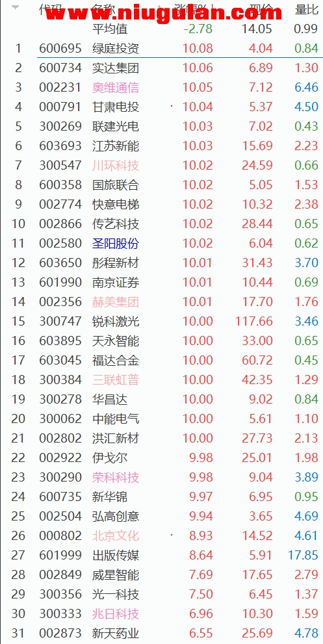Click the 华昌达 stock row
This screenshot has width=323, height=644.
[x=161, y=399]
